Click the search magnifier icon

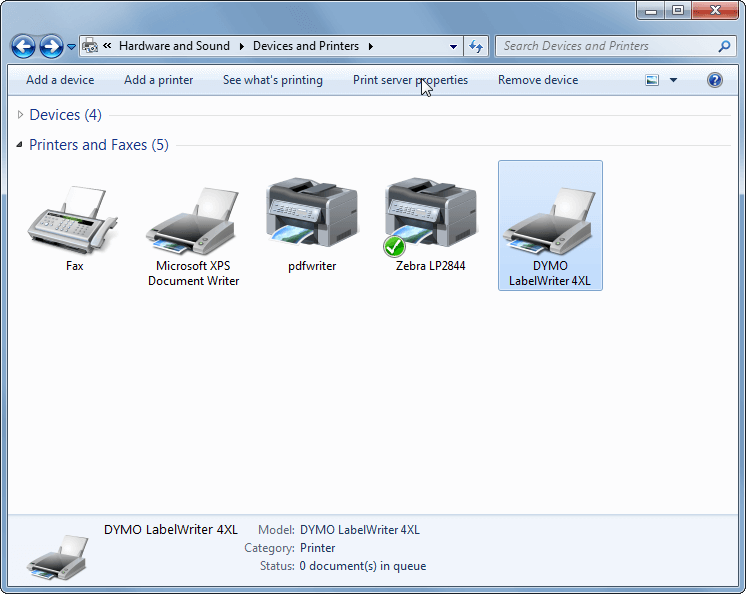pyautogui.click(x=725, y=46)
